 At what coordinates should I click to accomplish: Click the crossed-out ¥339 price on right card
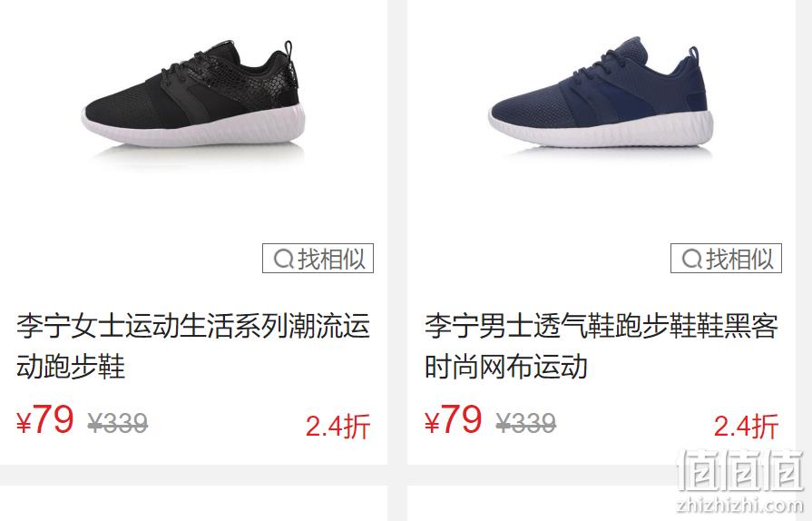point(526,424)
